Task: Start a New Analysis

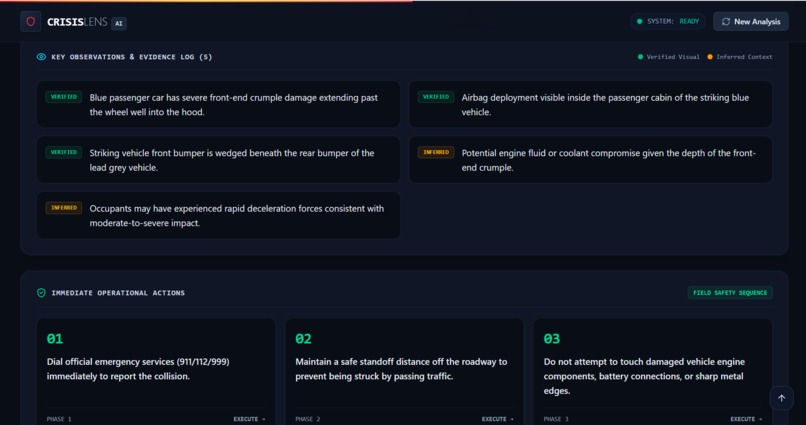Action: coord(750,22)
